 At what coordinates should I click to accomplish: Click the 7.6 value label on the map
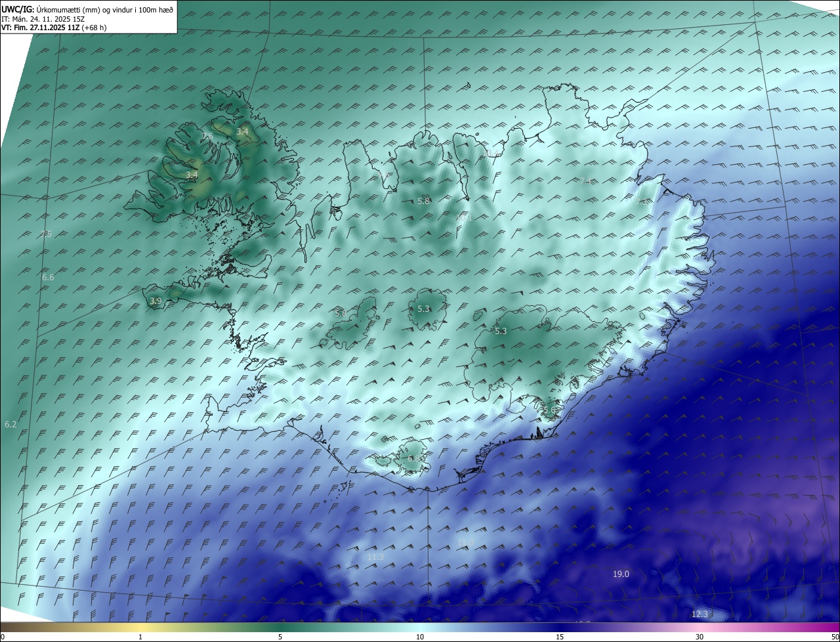[207, 136]
